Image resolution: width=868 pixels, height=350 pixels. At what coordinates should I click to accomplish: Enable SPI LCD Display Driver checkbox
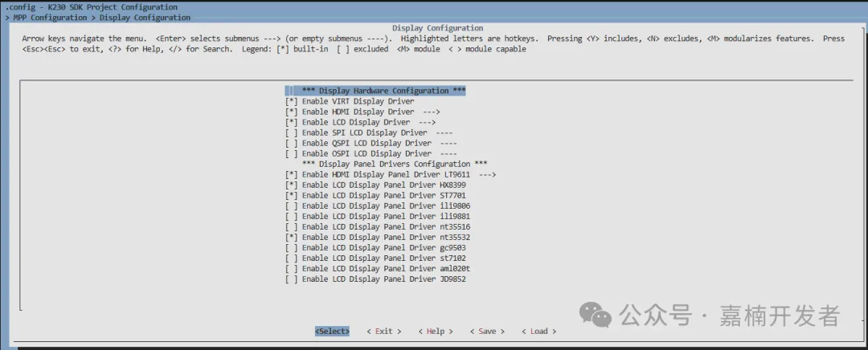click(292, 133)
